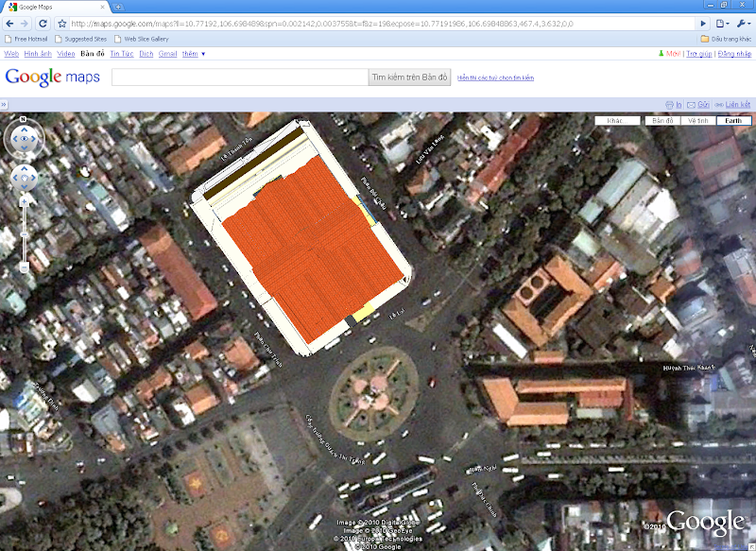The image size is (756, 551).
Task: Click the eye icon in look joystick
Action: [x=24, y=139]
